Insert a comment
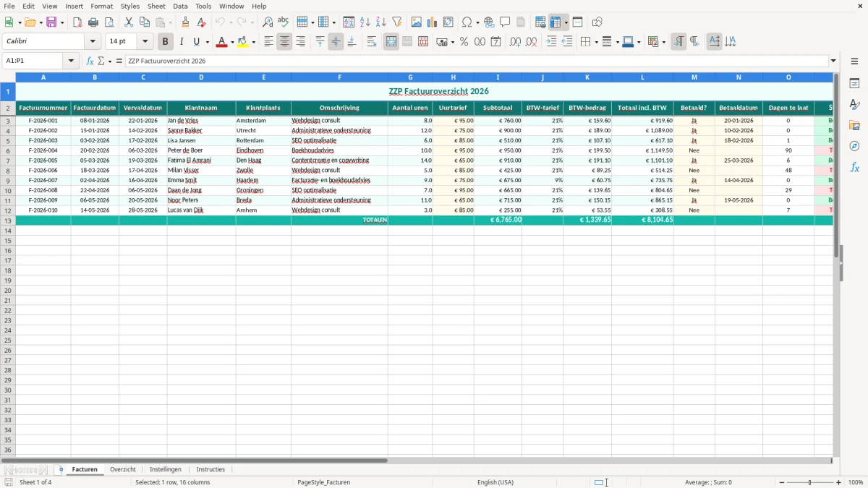 pyautogui.click(x=505, y=22)
